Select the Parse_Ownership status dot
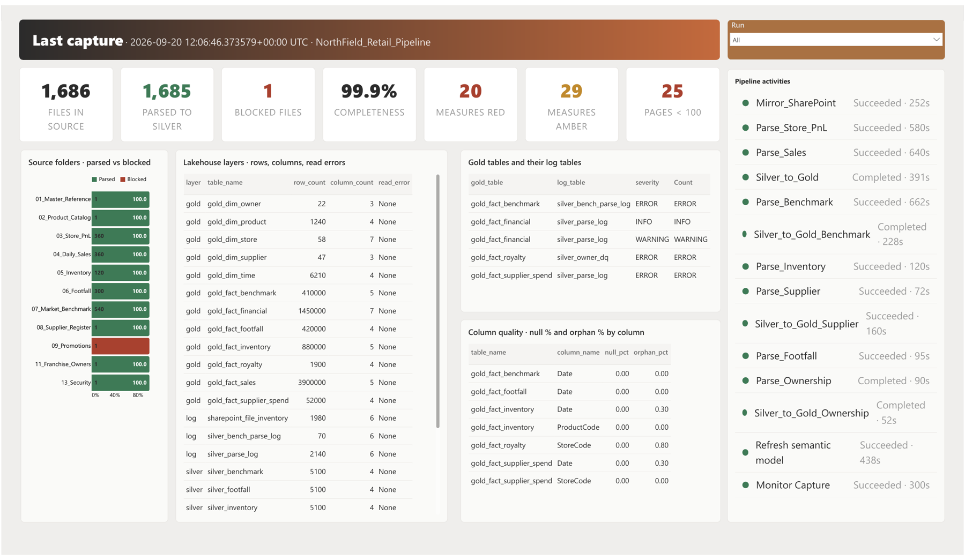Viewport: 965px width, 560px height. coord(745,380)
